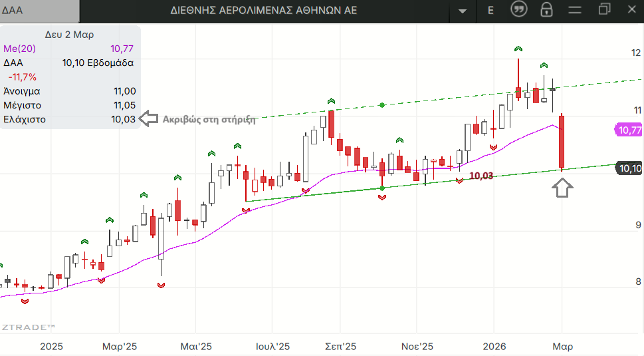Image resolution: width=644 pixels, height=356 pixels.
Task: Toggle the padlock lock icon
Action: tap(546, 10)
